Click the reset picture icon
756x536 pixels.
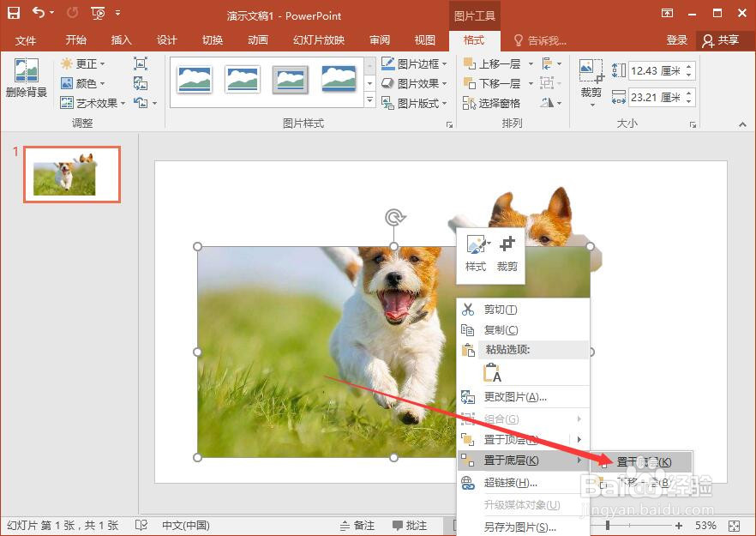[141, 103]
